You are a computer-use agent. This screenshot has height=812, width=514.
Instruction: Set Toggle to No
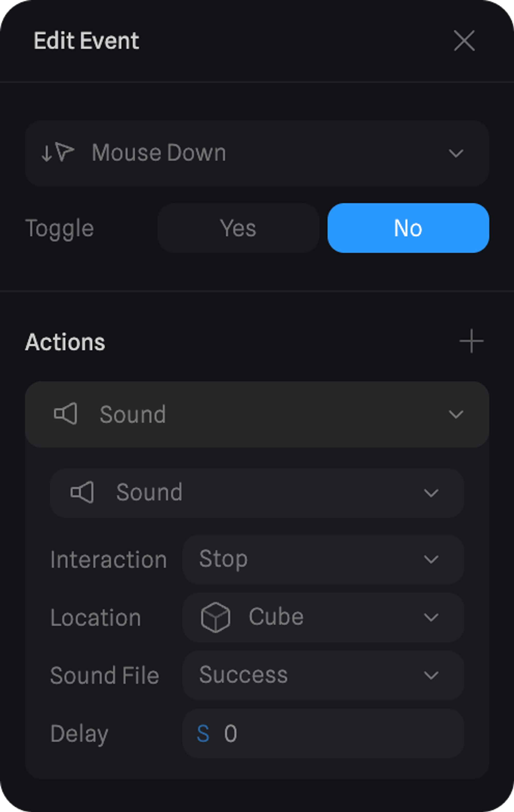408,228
